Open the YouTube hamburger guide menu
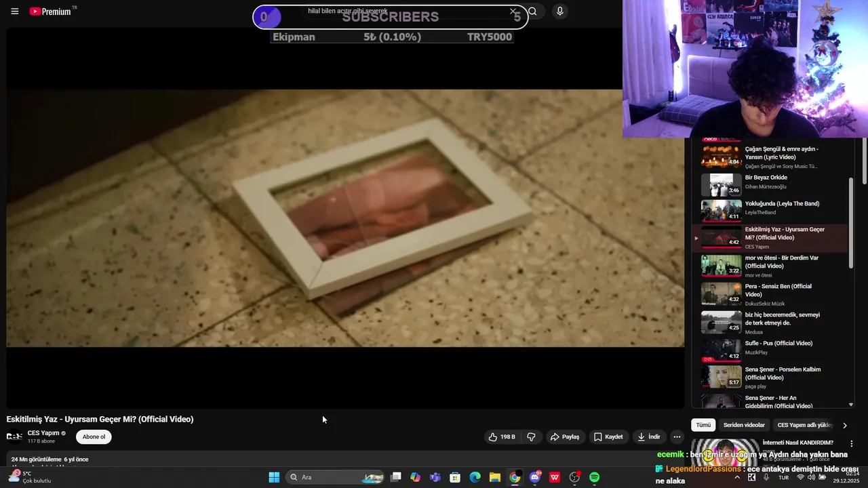The width and height of the screenshot is (868, 488). (x=14, y=12)
